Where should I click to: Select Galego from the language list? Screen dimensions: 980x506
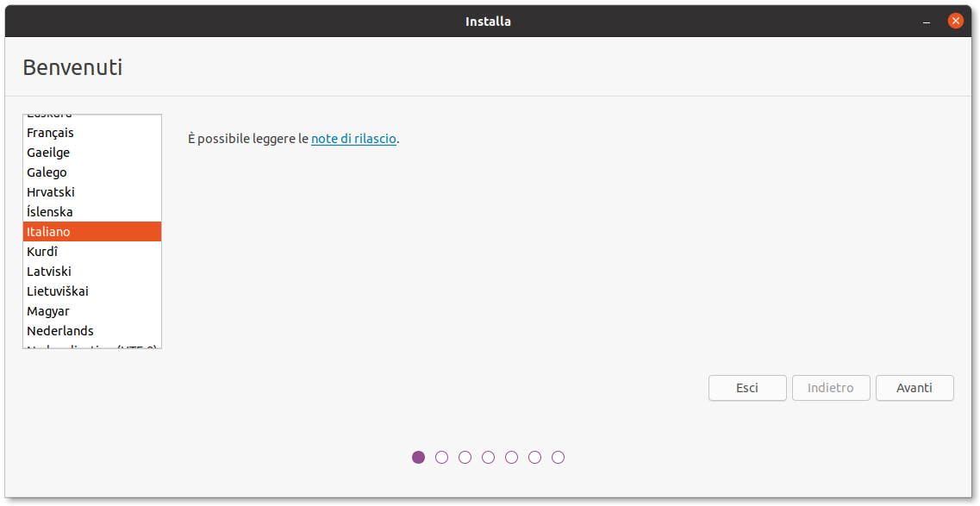click(47, 172)
